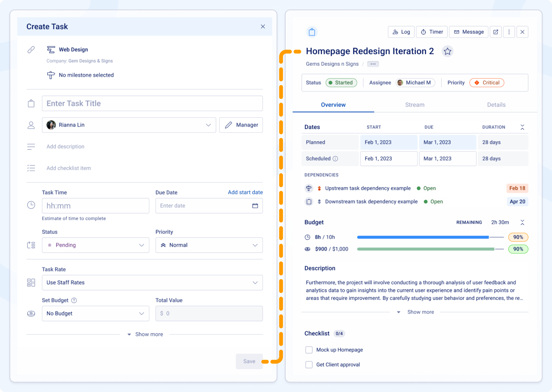Click the milestone icon of Upstream dependency
This screenshot has width=552, height=392.
(309, 188)
